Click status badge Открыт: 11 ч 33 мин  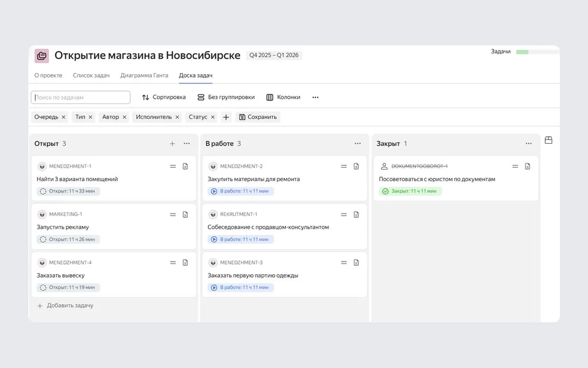(68, 191)
